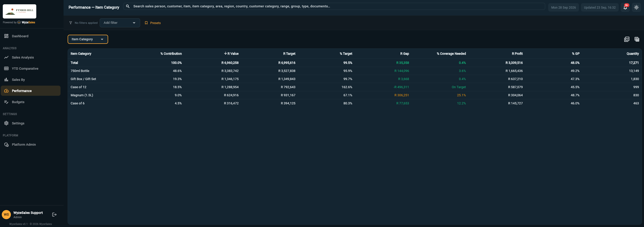Export the table to PDF

point(627,39)
